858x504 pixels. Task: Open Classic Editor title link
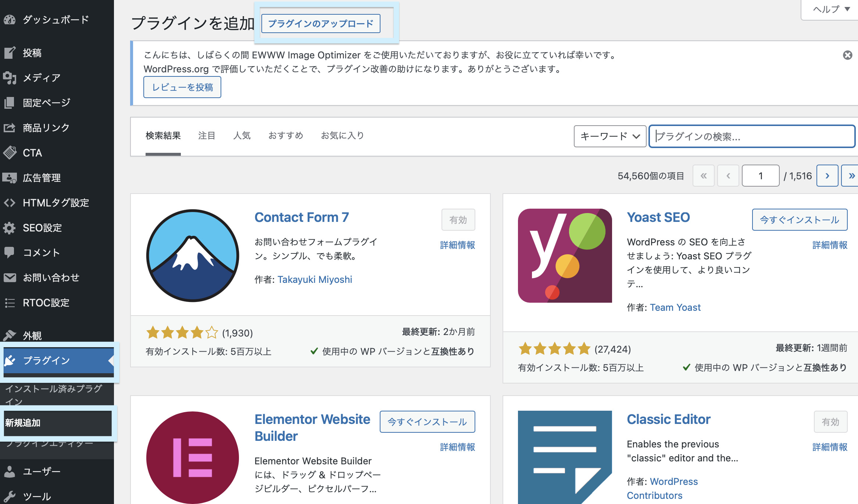[x=669, y=420]
